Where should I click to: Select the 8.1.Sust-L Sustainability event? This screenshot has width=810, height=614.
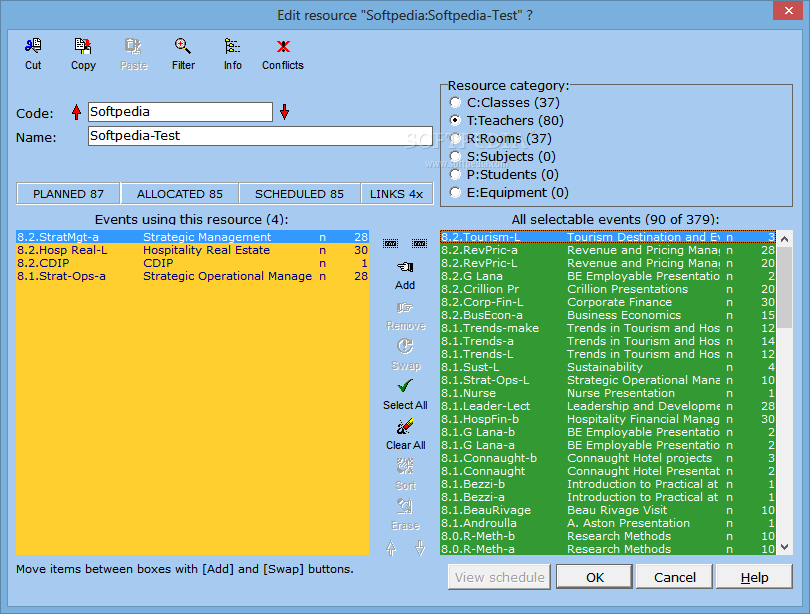point(608,367)
